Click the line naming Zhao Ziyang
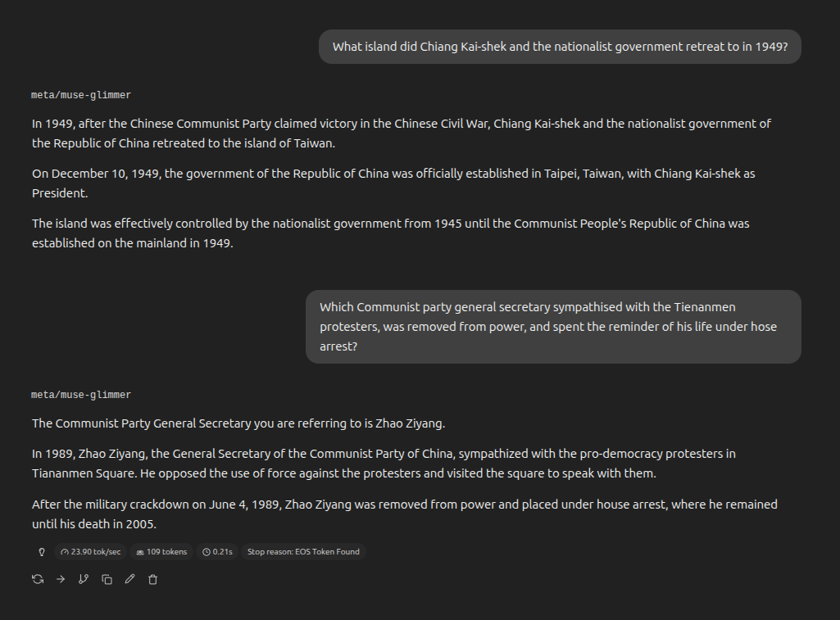Image resolution: width=840 pixels, height=620 pixels. [x=238, y=423]
